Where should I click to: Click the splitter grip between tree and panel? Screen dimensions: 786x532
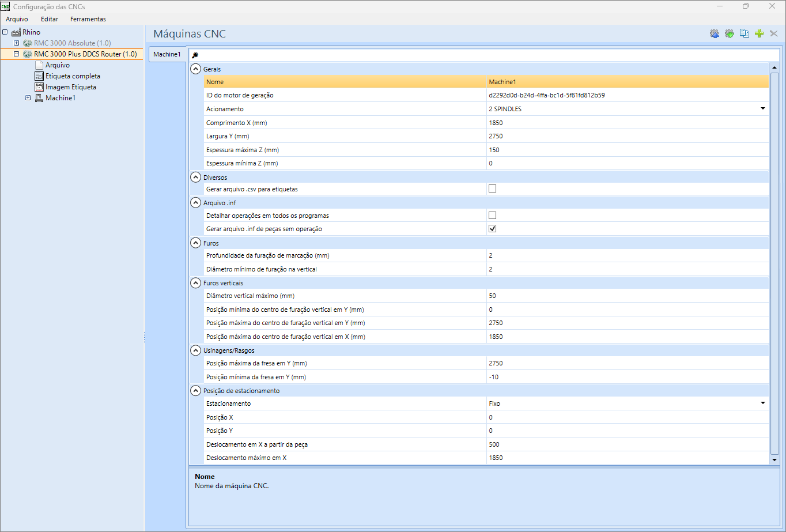[144, 337]
